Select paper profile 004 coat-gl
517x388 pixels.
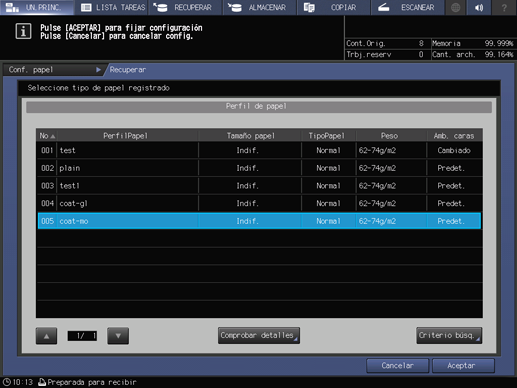(259, 203)
